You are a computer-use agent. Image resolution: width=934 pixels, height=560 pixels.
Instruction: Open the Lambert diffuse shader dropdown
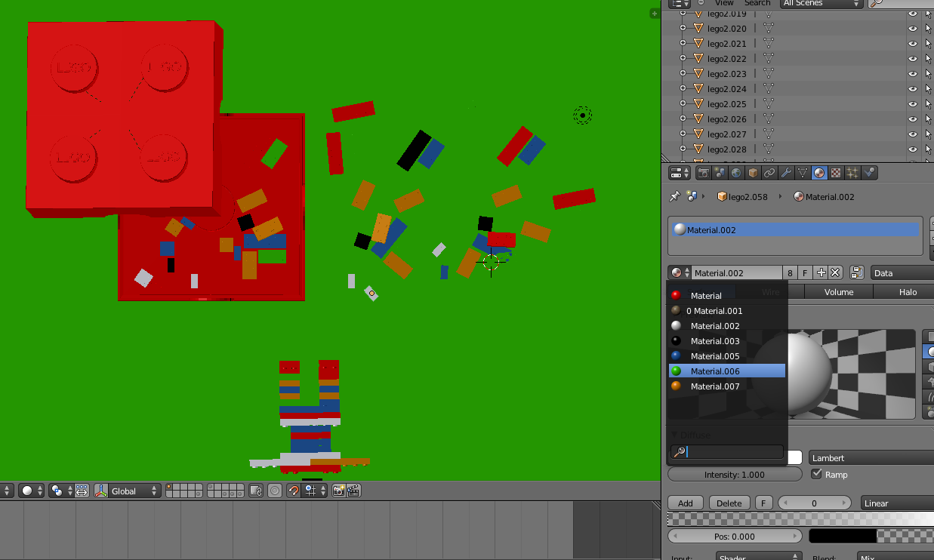(x=871, y=457)
